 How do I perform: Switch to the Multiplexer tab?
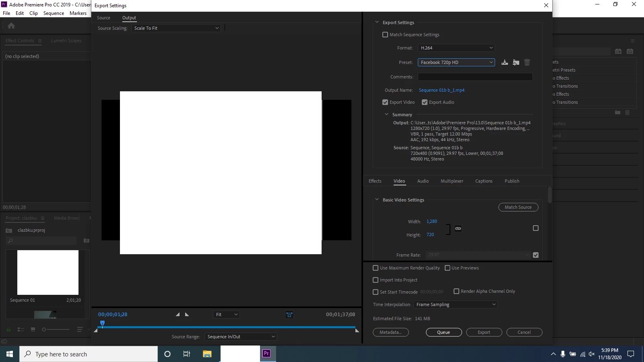(x=452, y=181)
